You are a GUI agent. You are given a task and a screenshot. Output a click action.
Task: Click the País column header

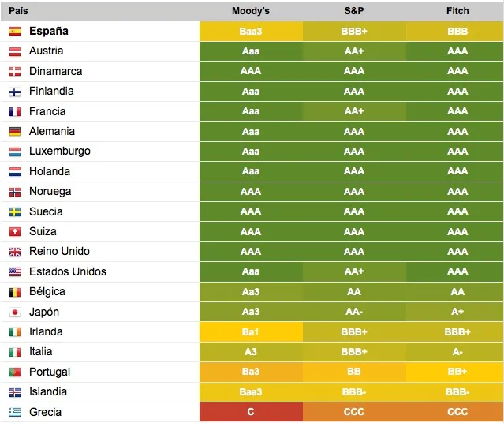(18, 11)
